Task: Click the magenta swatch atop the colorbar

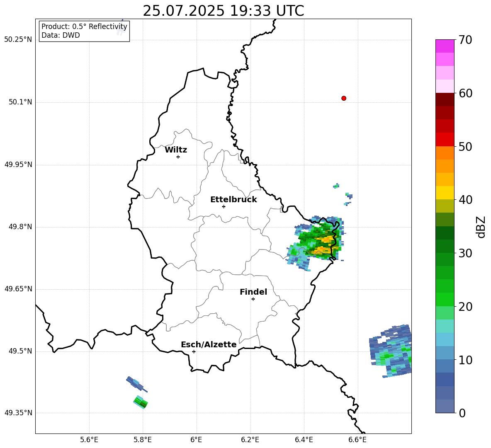Action: click(x=445, y=46)
